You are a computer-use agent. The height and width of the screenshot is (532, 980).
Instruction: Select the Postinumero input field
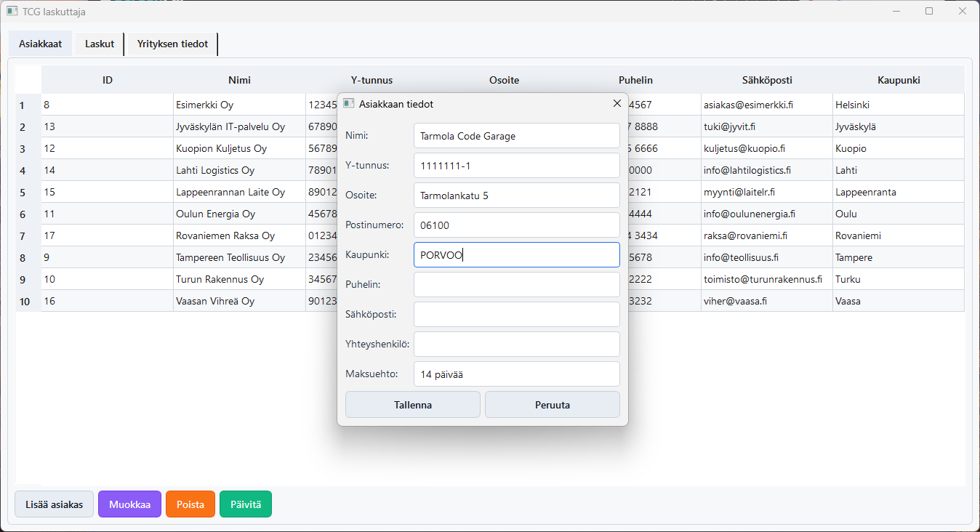[x=516, y=225]
